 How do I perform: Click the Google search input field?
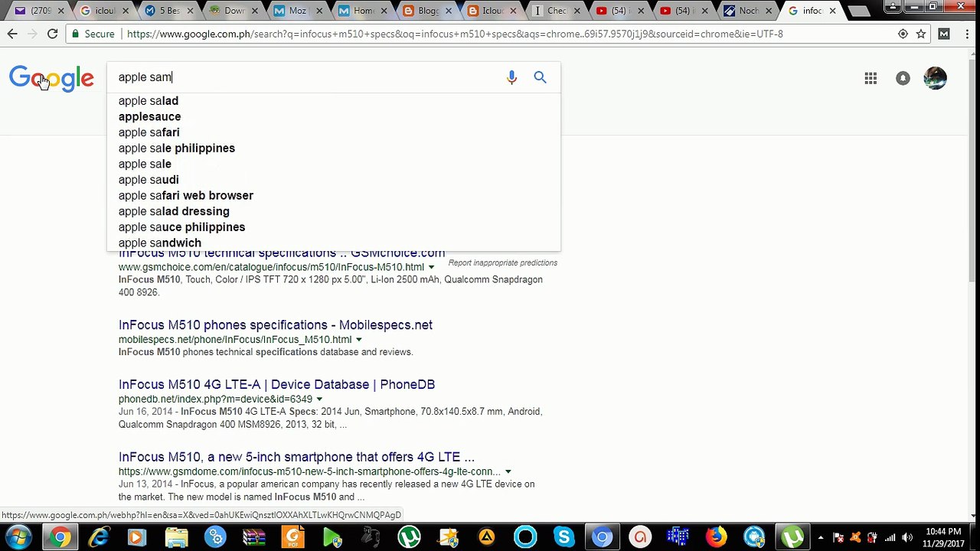click(x=306, y=77)
